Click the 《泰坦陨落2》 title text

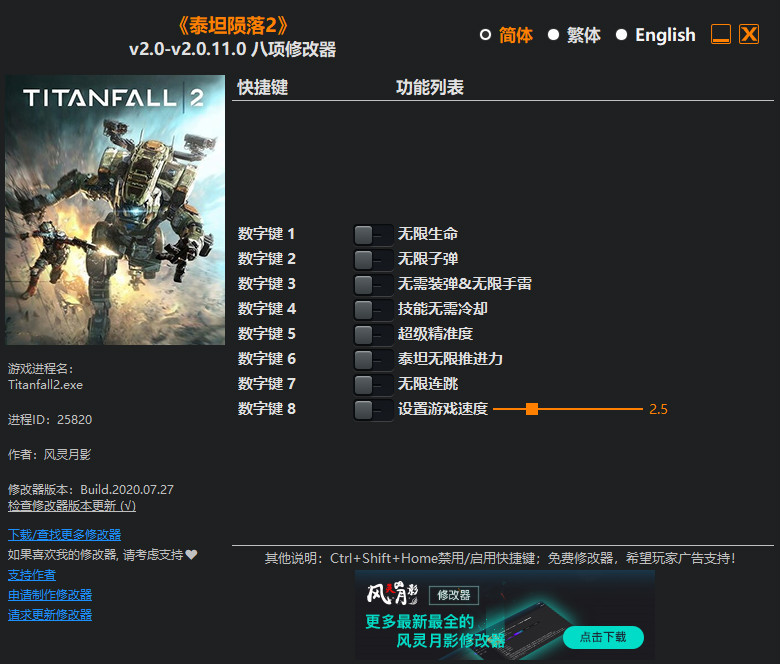pos(232,26)
